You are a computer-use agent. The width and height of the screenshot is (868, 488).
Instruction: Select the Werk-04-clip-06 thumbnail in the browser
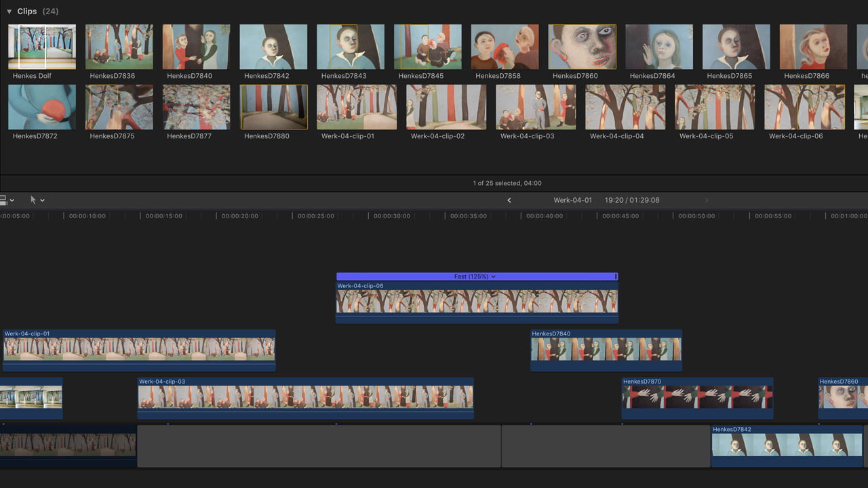click(x=804, y=107)
